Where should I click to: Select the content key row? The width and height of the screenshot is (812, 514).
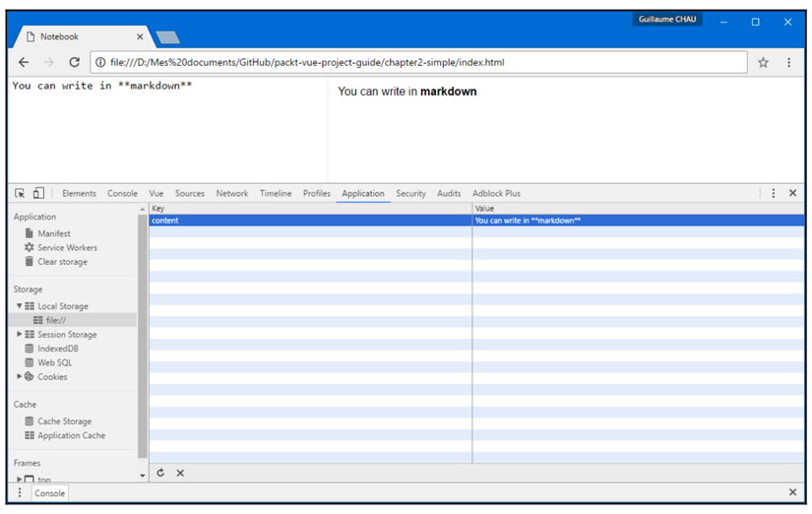click(476, 221)
